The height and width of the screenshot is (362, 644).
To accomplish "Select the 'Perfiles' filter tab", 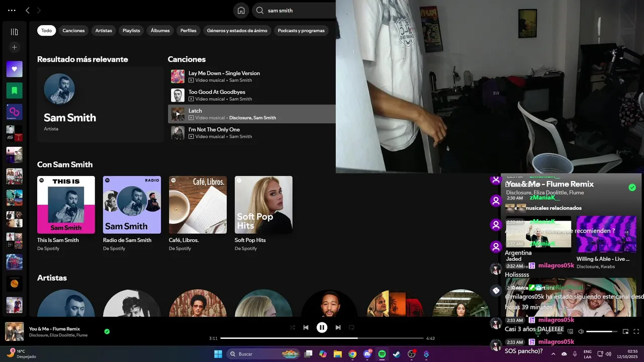I will [x=188, y=31].
